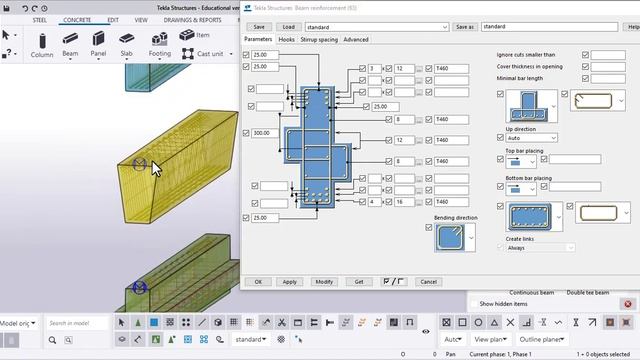The image size is (640, 360).
Task: Toggle the grid selection switch icon
Action: click(x=234, y=322)
